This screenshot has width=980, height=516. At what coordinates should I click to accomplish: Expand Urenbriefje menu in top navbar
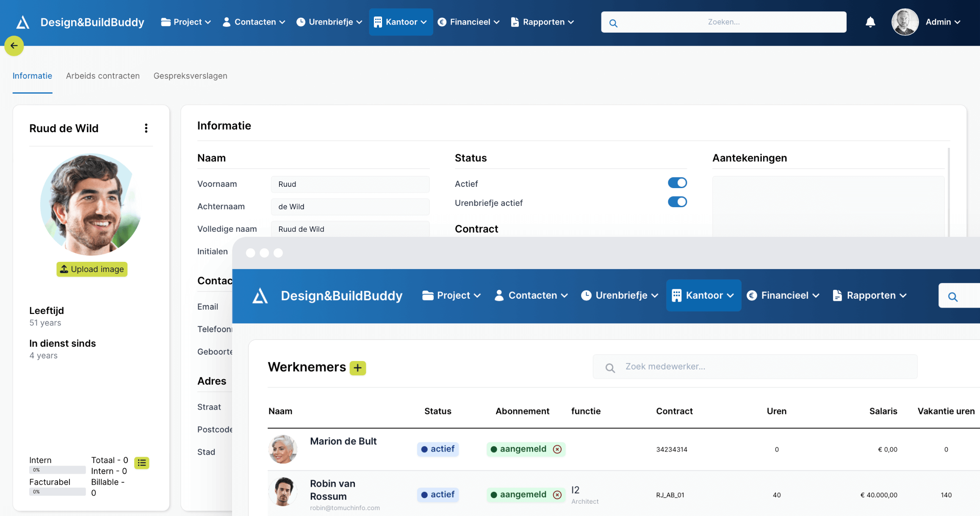329,22
